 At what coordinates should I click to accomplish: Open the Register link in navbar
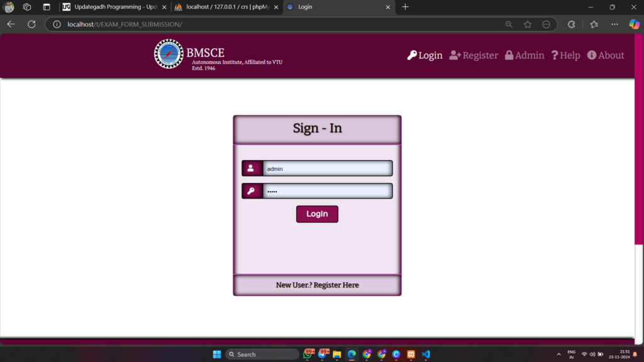tap(474, 55)
